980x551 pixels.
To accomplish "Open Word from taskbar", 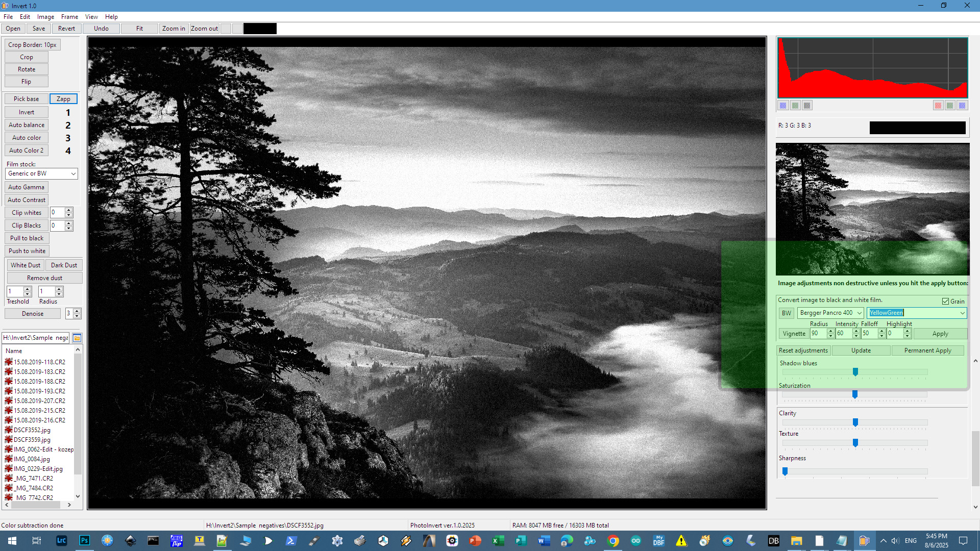I will click(x=544, y=541).
